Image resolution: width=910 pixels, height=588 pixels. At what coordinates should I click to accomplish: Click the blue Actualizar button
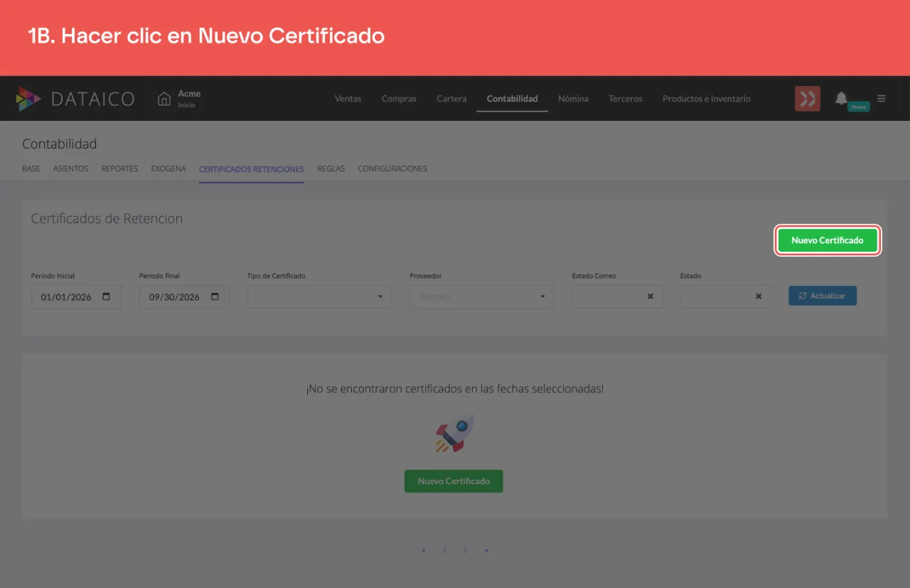(823, 296)
